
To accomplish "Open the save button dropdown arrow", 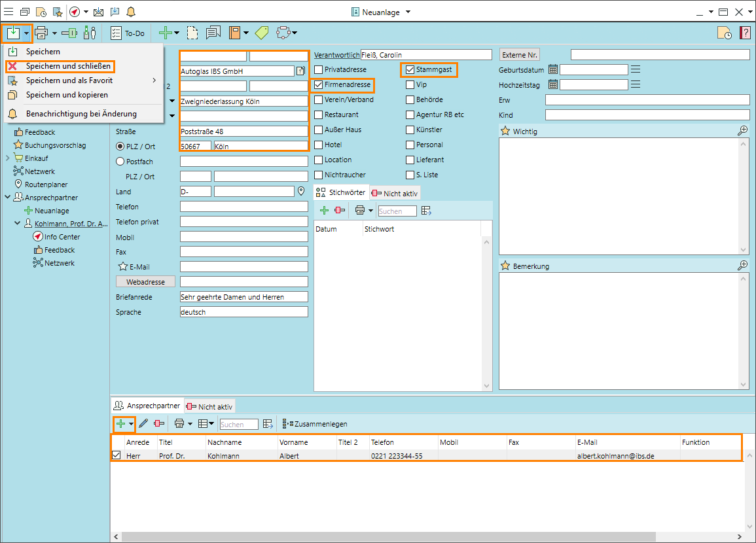I will click(x=26, y=33).
